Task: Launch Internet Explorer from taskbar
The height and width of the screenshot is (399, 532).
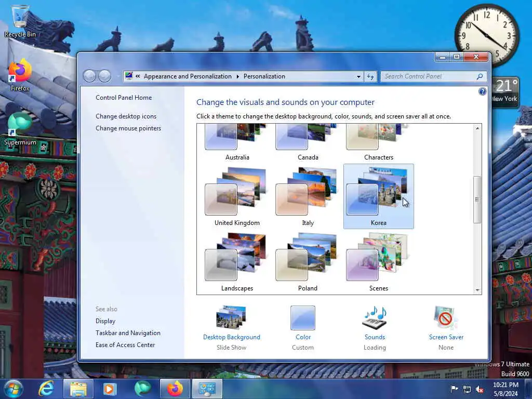Action: (46, 389)
